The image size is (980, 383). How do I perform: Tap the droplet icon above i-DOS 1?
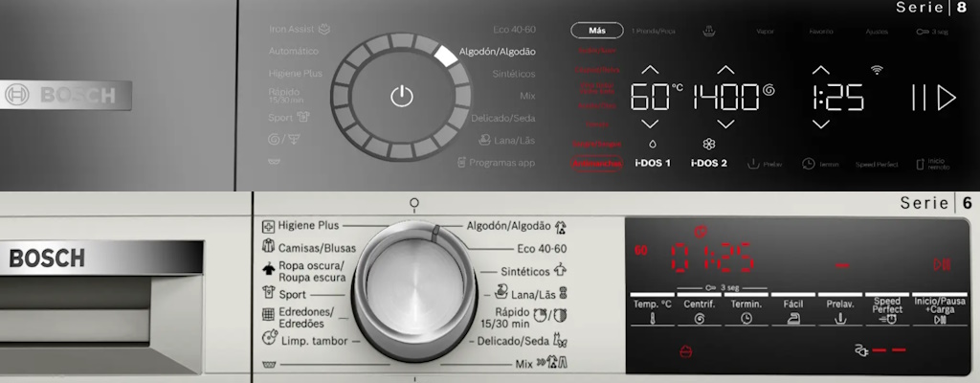click(x=653, y=144)
